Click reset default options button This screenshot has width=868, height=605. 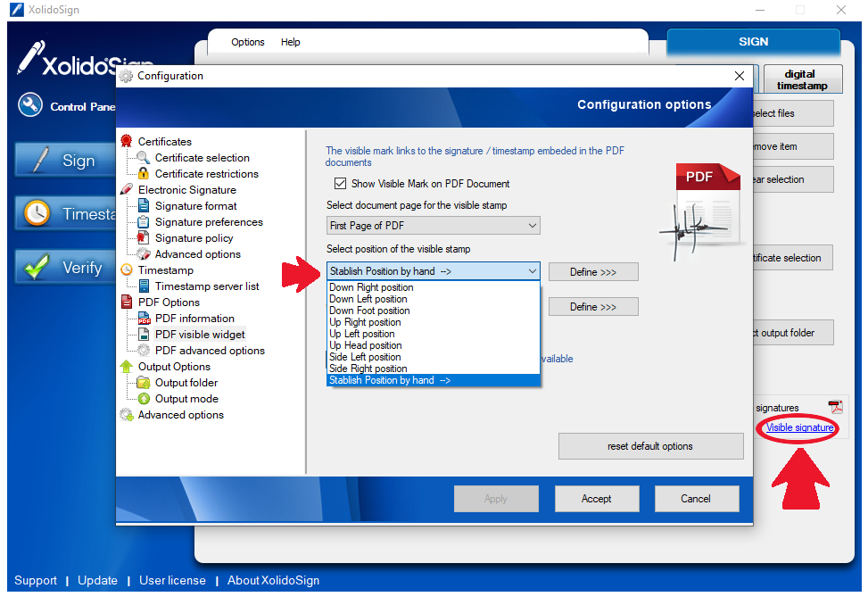pyautogui.click(x=650, y=446)
